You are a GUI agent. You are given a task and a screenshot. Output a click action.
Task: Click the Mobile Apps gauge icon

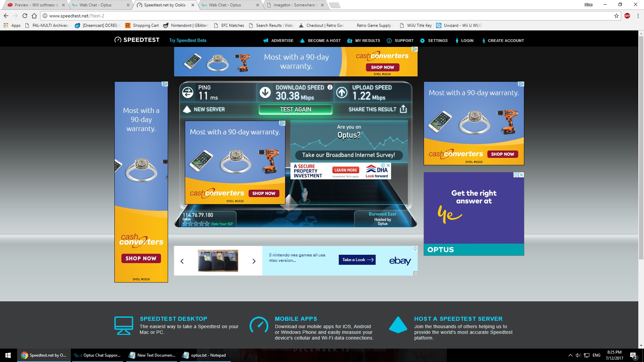[259, 325]
